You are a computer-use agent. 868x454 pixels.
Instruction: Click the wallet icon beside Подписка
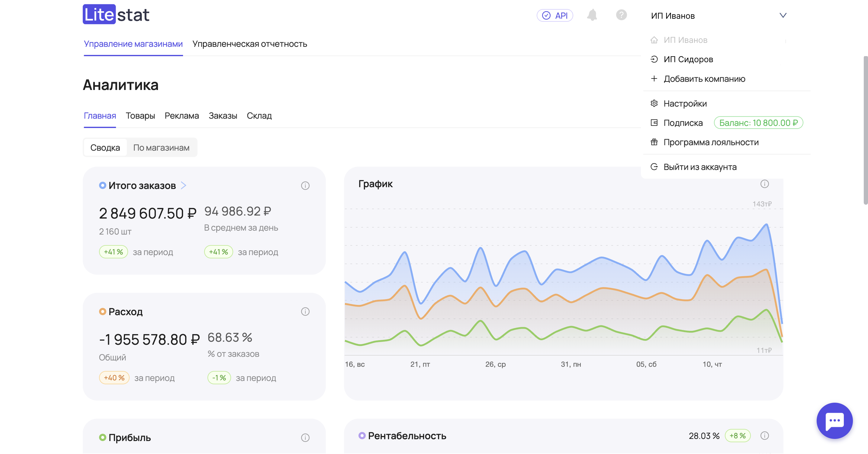click(654, 123)
